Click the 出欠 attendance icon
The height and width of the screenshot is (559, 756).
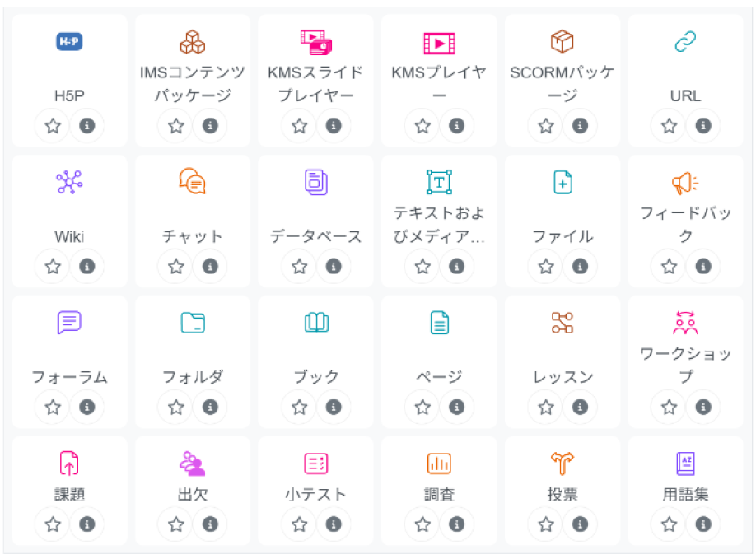[x=192, y=464]
